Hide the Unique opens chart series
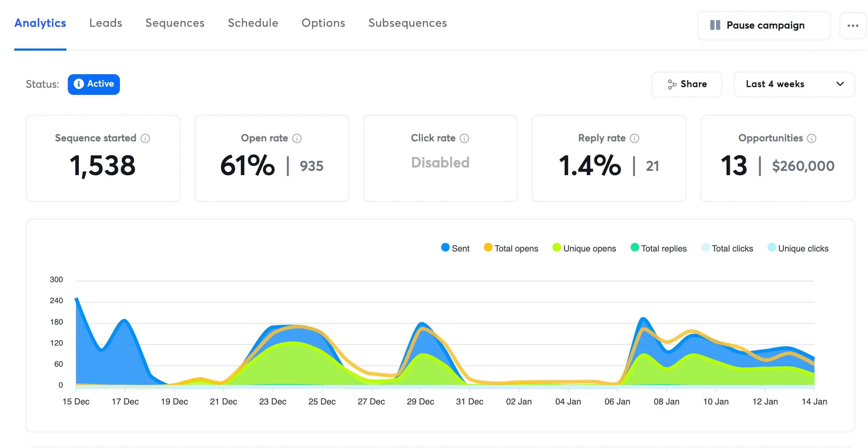This screenshot has width=868, height=448. tap(584, 248)
